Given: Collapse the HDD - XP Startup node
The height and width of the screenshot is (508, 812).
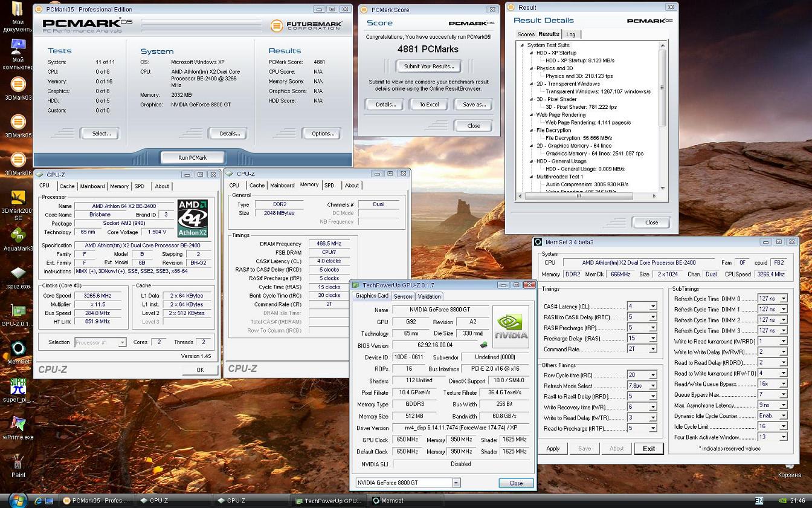Looking at the screenshot, I should tap(531, 53).
